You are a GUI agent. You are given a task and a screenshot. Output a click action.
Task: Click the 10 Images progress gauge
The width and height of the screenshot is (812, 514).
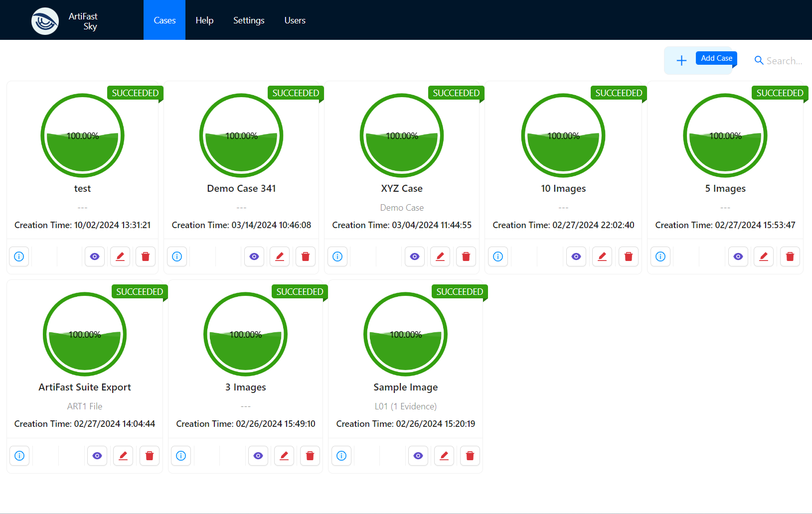pos(563,135)
